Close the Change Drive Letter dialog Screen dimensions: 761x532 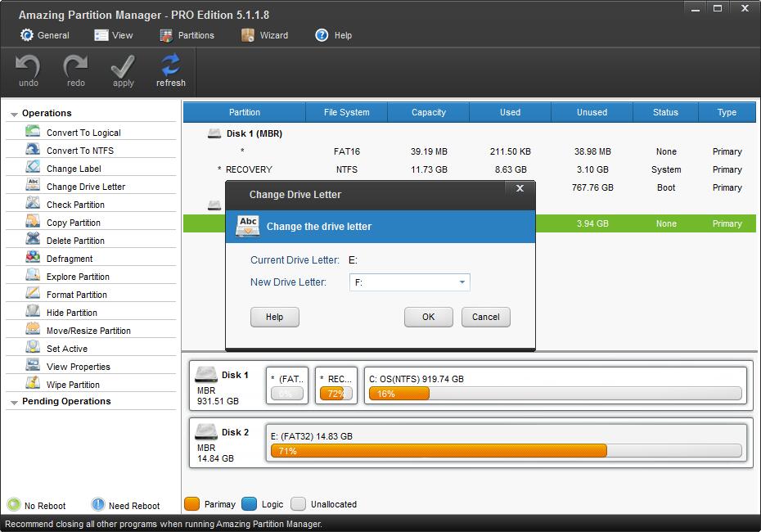(x=520, y=188)
